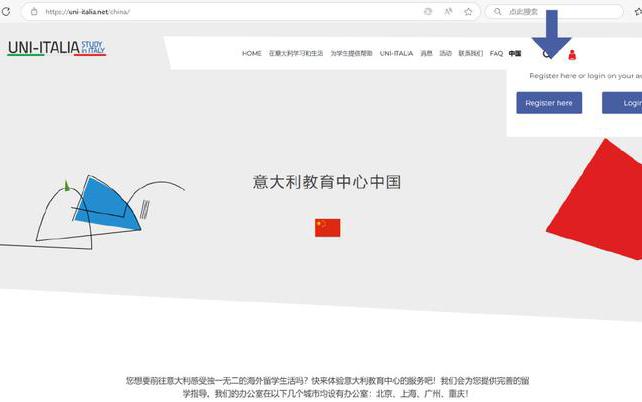Image resolution: width=642 pixels, height=402 pixels.
Task: Click the site lock icon in address bar
Action: pyautogui.click(x=34, y=12)
